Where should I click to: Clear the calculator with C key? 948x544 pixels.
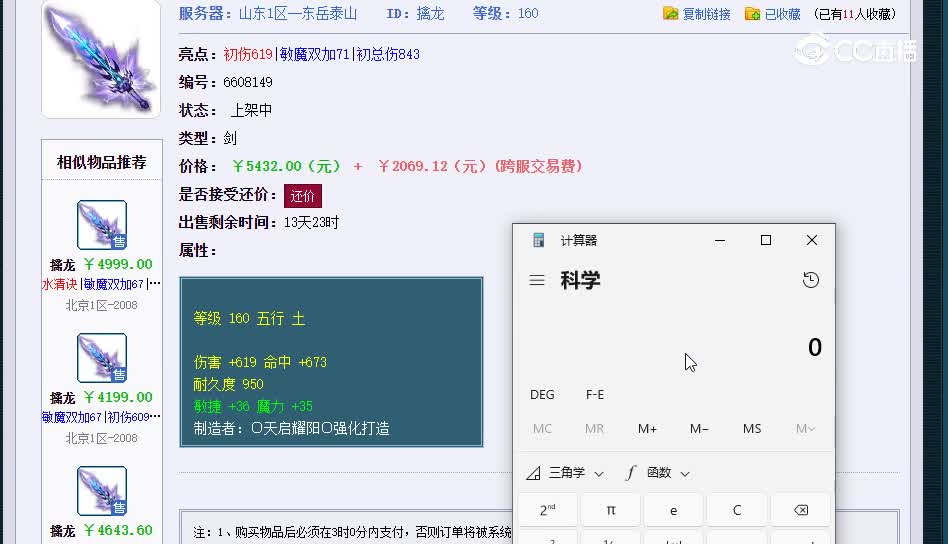coord(736,510)
